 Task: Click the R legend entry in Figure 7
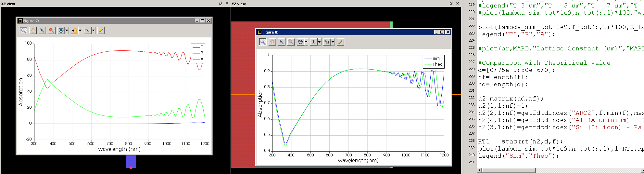[x=198, y=53]
